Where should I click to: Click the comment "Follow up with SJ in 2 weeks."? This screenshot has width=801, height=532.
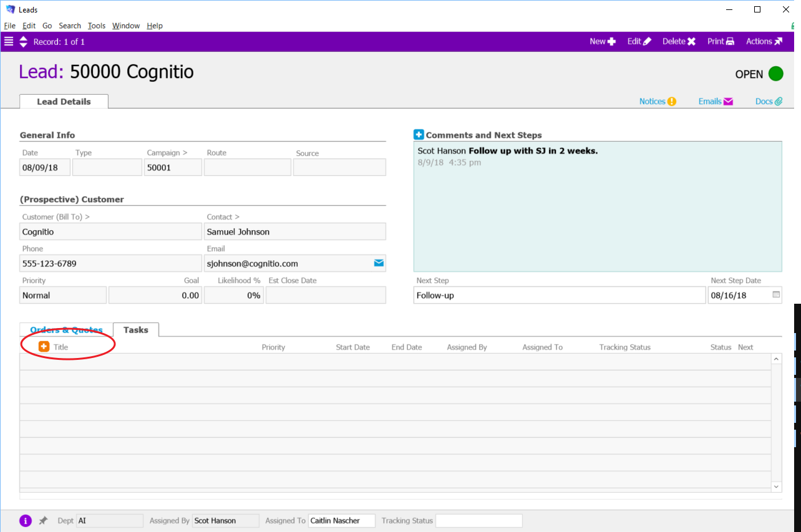[533, 151]
